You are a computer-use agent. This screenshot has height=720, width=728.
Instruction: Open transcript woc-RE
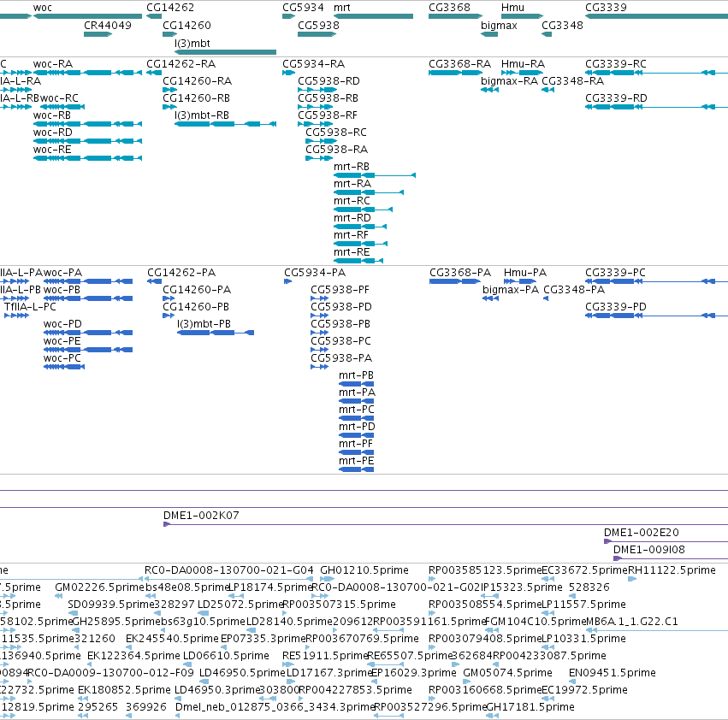(52, 150)
